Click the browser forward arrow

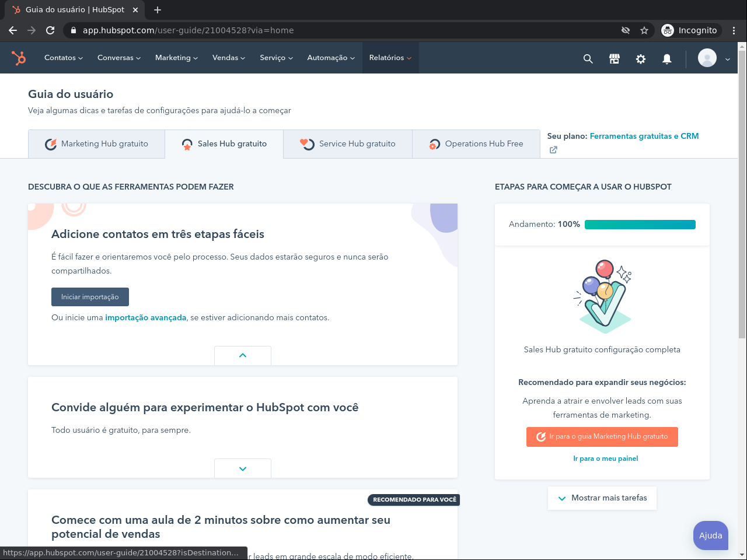tap(32, 30)
